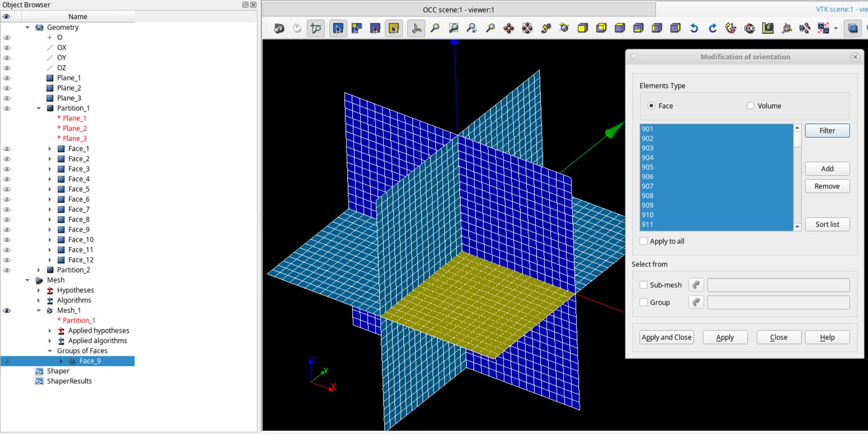Select the Panning tool icon
The width and height of the screenshot is (868, 434).
(x=509, y=29)
